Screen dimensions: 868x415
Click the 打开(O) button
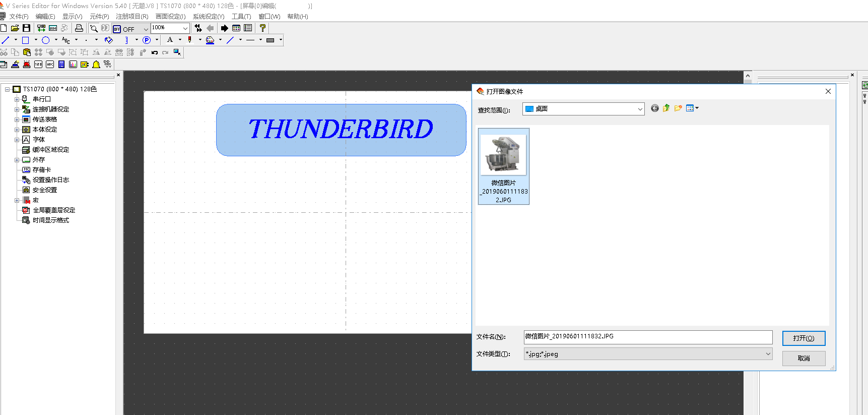(x=804, y=338)
